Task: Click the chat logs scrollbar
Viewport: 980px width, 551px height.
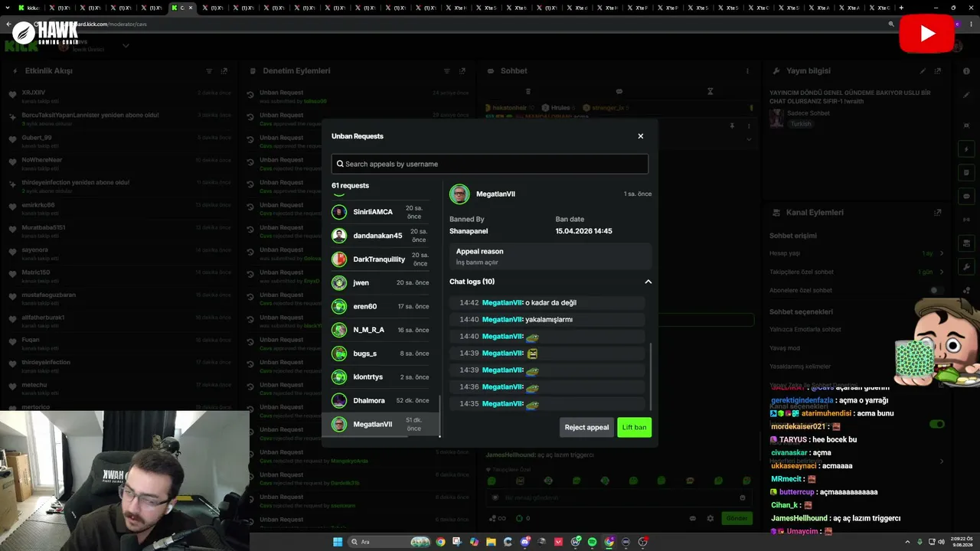Action: point(650,375)
